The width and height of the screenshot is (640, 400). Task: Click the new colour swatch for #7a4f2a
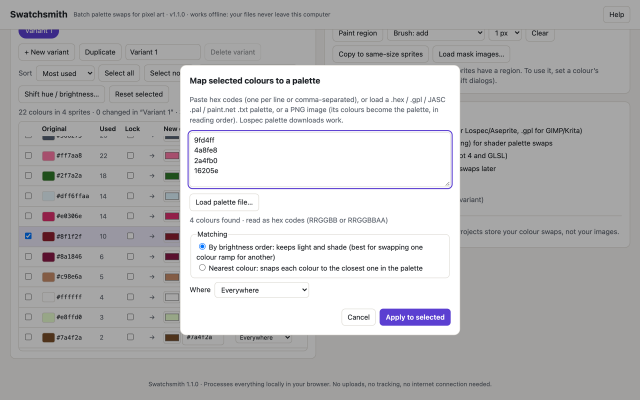pos(171,338)
